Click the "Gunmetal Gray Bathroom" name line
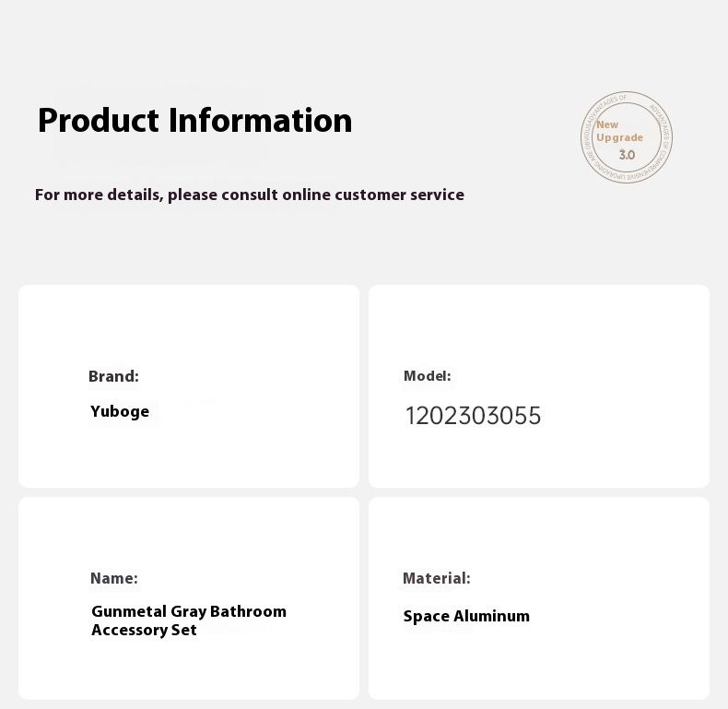This screenshot has width=728, height=709. point(189,611)
